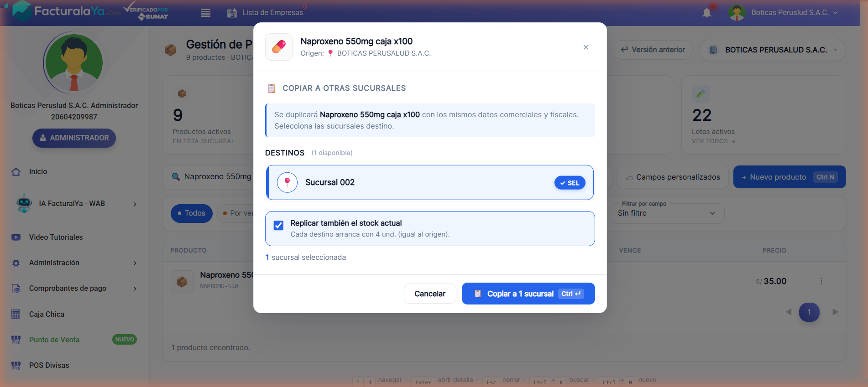Open Video Tutoriales
The width and height of the screenshot is (868, 387).
click(56, 237)
